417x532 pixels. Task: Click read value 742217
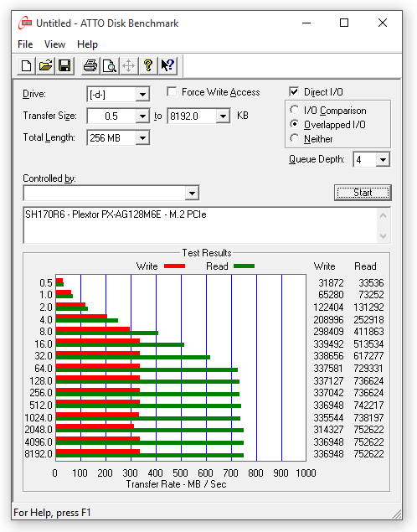click(369, 405)
